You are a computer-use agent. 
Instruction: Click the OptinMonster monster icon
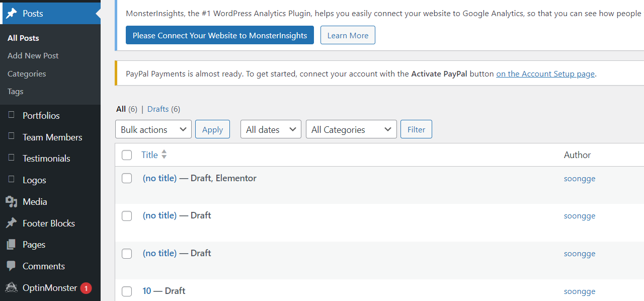11,288
